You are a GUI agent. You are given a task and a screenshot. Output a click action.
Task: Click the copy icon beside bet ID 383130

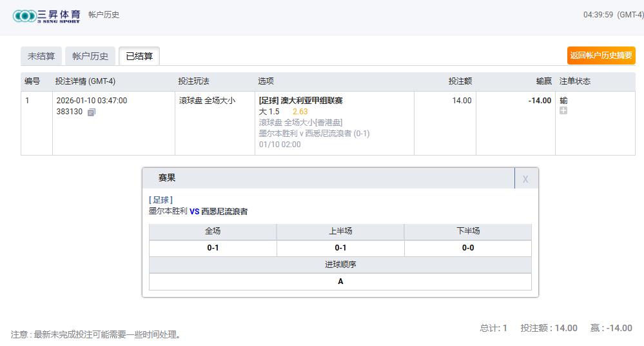point(92,112)
